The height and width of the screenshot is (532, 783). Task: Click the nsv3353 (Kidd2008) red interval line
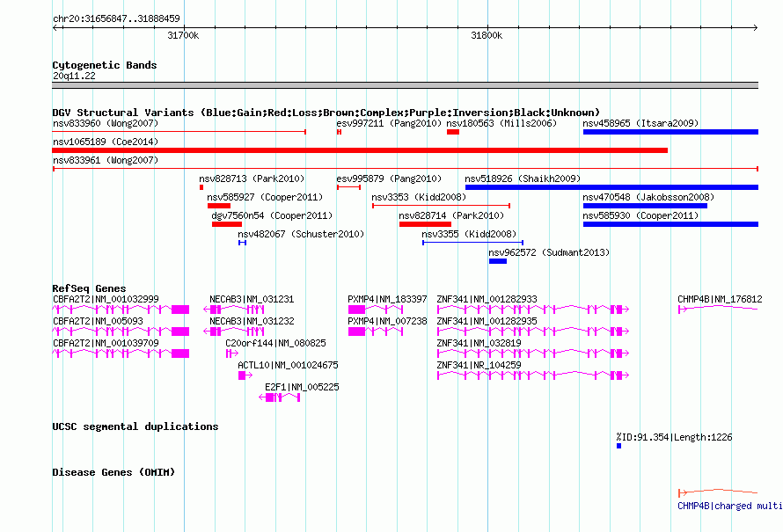[441, 206]
